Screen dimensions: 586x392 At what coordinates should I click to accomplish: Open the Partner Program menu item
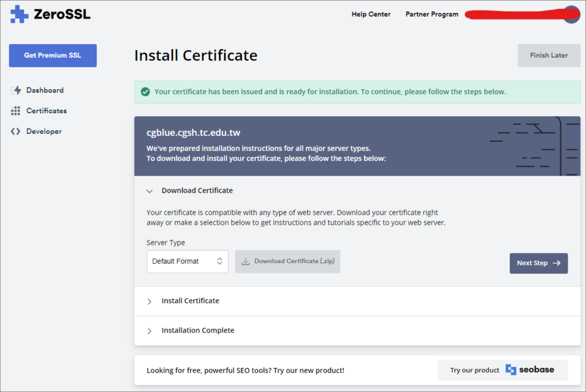[431, 14]
